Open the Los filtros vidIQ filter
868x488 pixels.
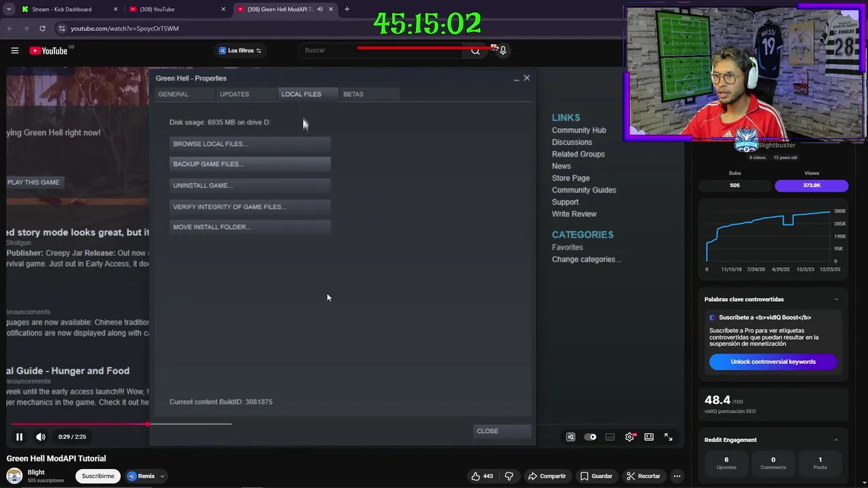(x=240, y=50)
